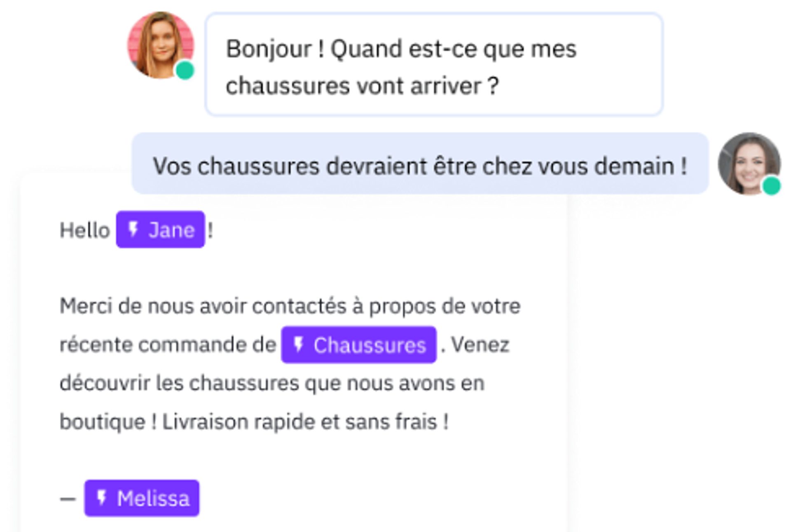Click the agent's green online status dot
The image size is (791, 532).
click(x=771, y=186)
